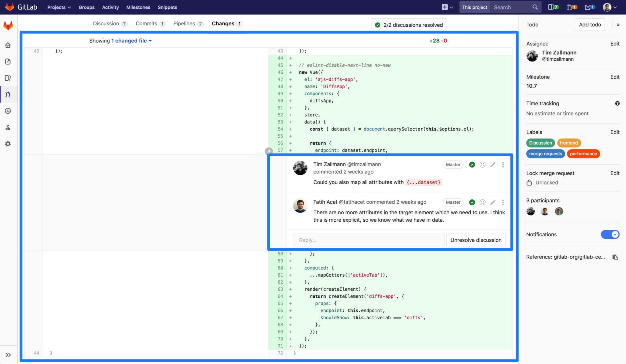Add emoji reaction to Tim Zallmann's comment

pyautogui.click(x=483, y=164)
